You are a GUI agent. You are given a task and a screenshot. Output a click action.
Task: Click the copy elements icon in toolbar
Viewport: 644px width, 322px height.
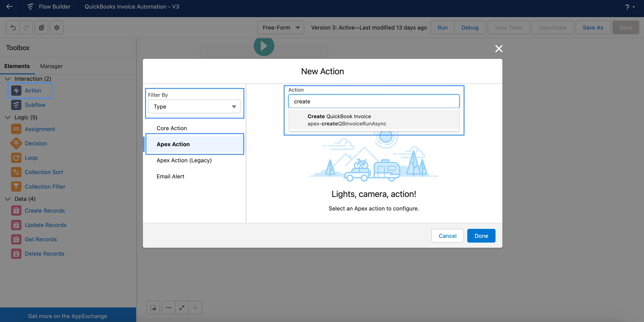(42, 28)
